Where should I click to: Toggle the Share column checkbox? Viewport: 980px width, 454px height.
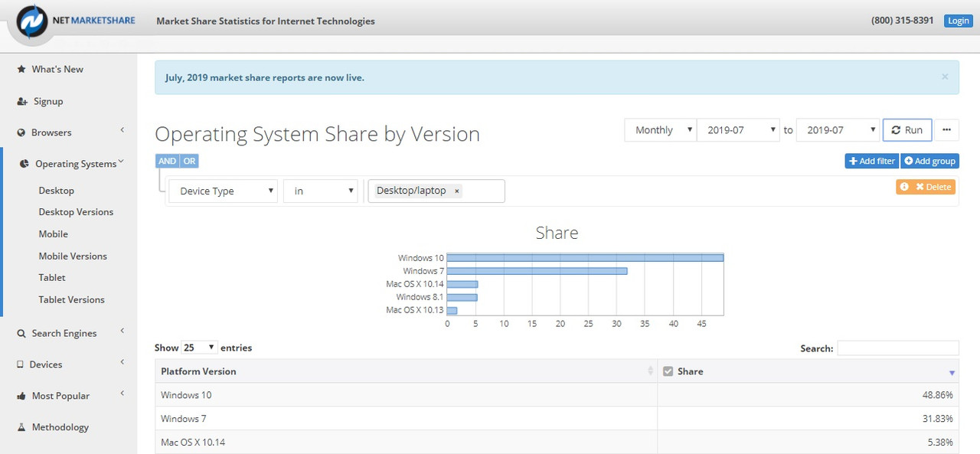coord(668,371)
